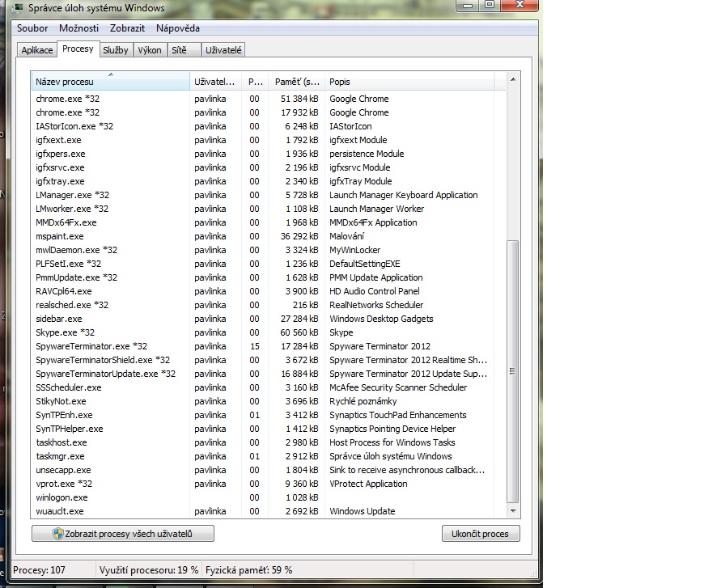
Task: Switch to the Výkon tab
Action: [150, 50]
